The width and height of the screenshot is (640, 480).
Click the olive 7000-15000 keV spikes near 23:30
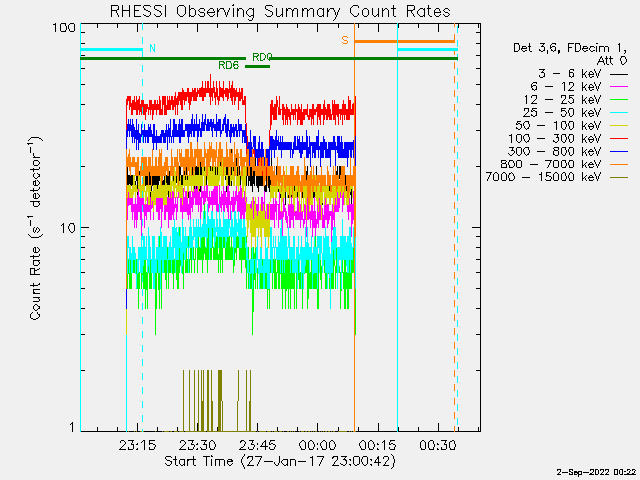click(x=203, y=401)
